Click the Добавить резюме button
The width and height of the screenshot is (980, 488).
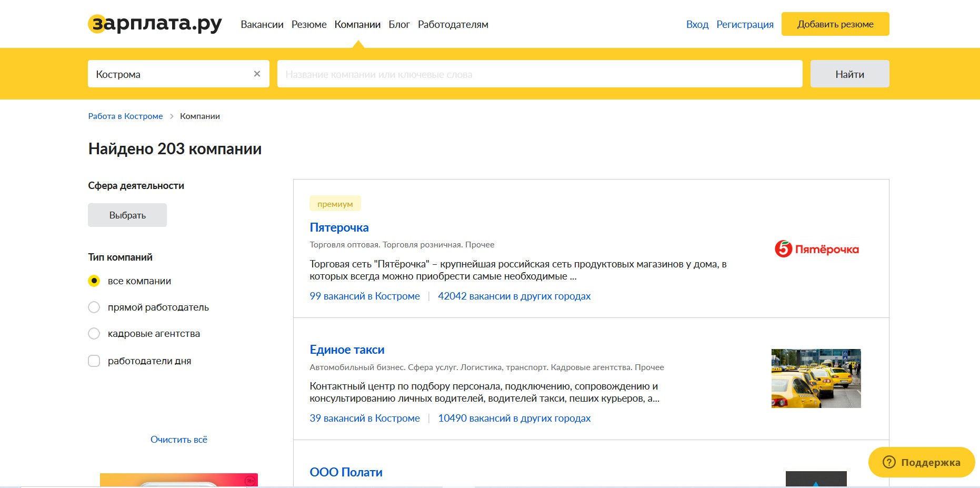(835, 24)
